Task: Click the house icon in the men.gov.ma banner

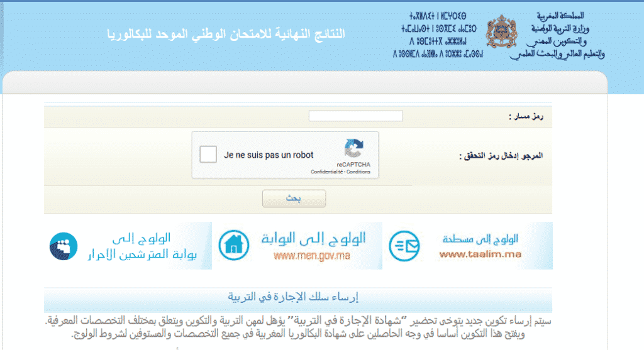Action: tap(233, 246)
